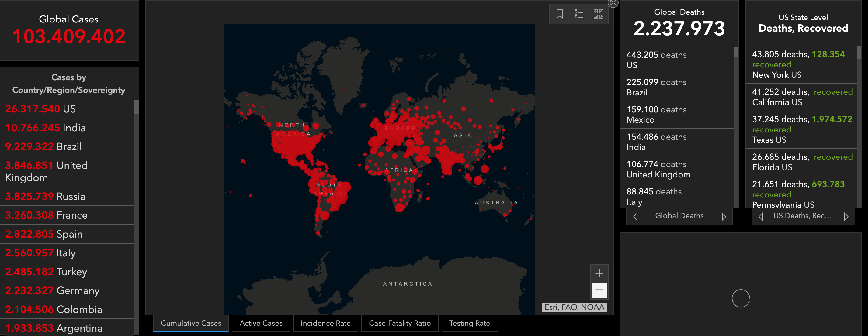View the Testing Rate tab
Image resolution: width=868 pixels, height=336 pixels.
469,323
